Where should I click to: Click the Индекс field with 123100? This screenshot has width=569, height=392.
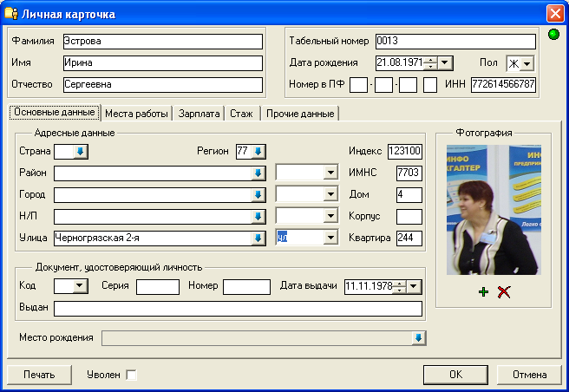[404, 152]
